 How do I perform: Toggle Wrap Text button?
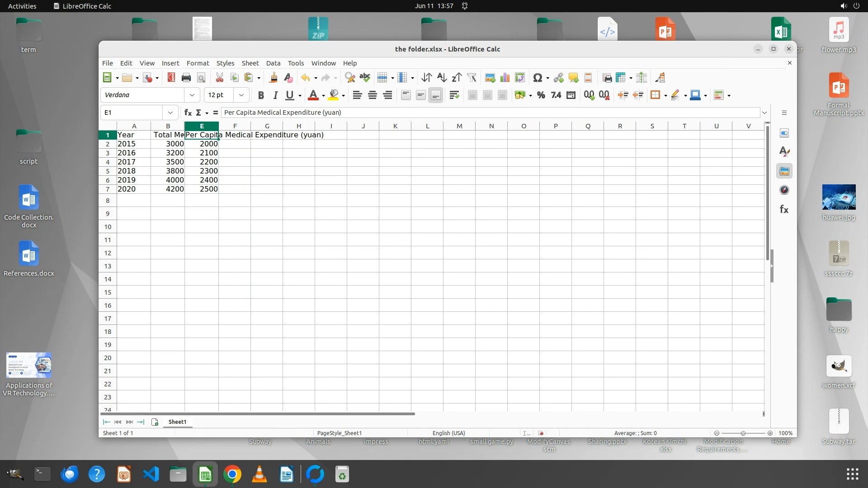(x=454, y=95)
